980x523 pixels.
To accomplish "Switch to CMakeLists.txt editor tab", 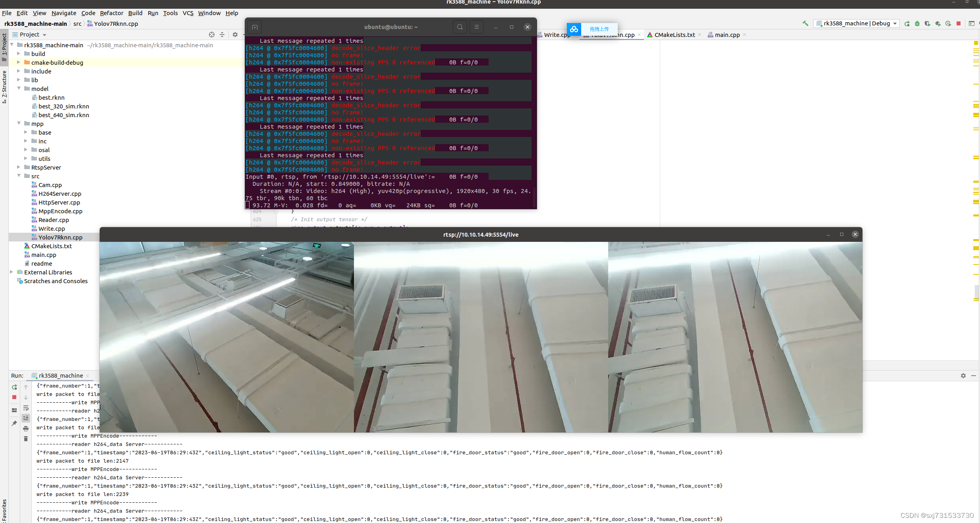I will 674,35.
